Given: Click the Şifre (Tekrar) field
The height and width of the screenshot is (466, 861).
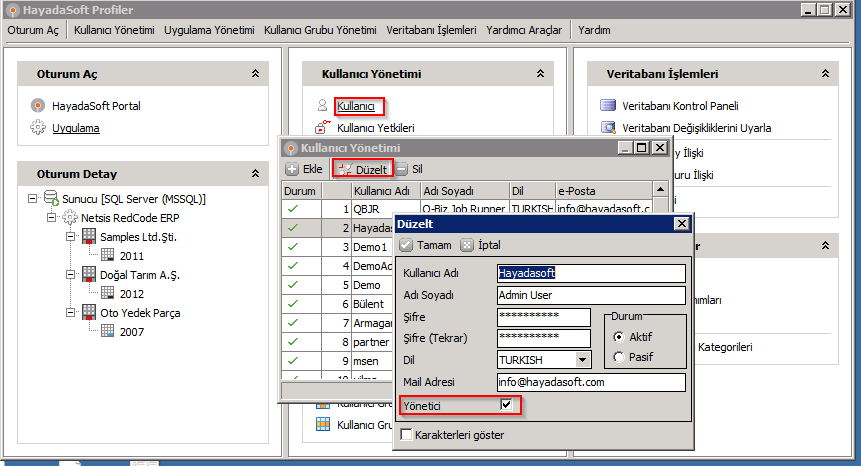Looking at the screenshot, I should pyautogui.click(x=544, y=338).
